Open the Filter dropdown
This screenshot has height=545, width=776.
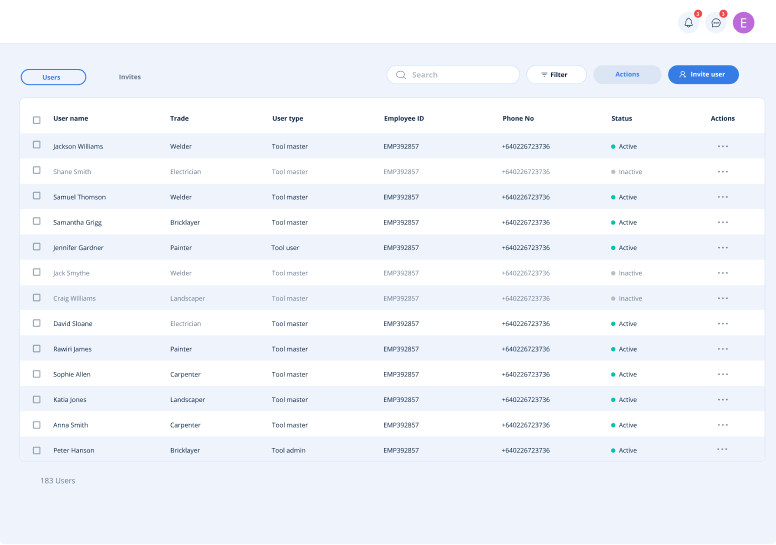pos(556,75)
